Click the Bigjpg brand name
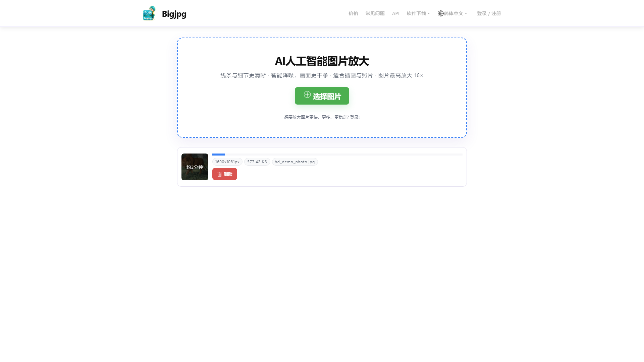Screen dimensions: 644x362 point(174,14)
